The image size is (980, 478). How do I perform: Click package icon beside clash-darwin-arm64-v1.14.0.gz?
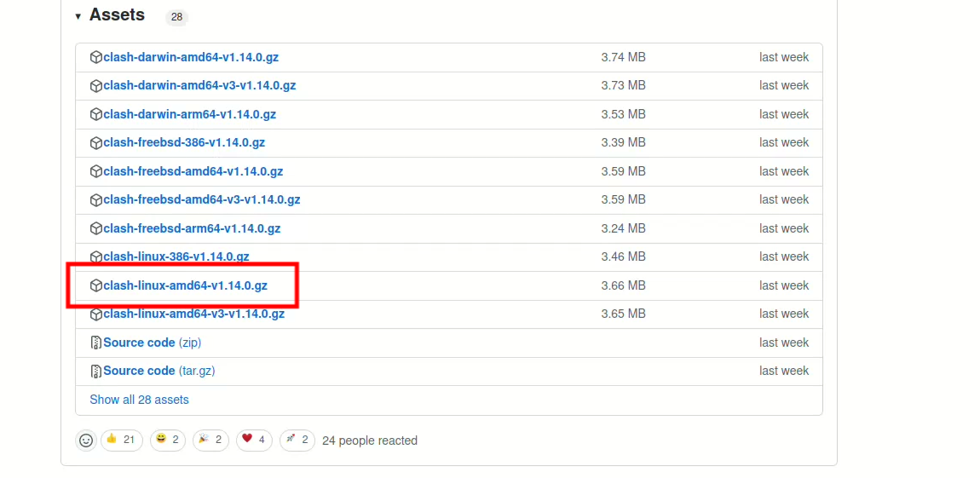[96, 115]
